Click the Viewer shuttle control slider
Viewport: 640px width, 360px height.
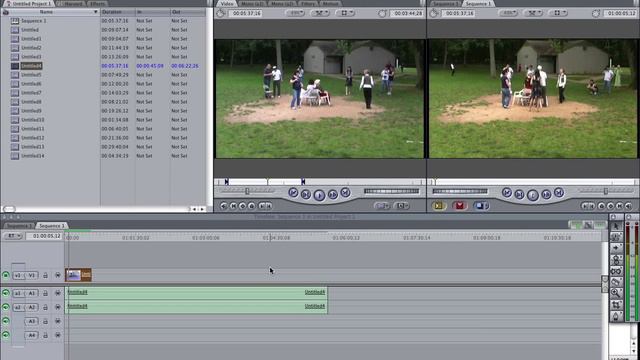click(247, 191)
